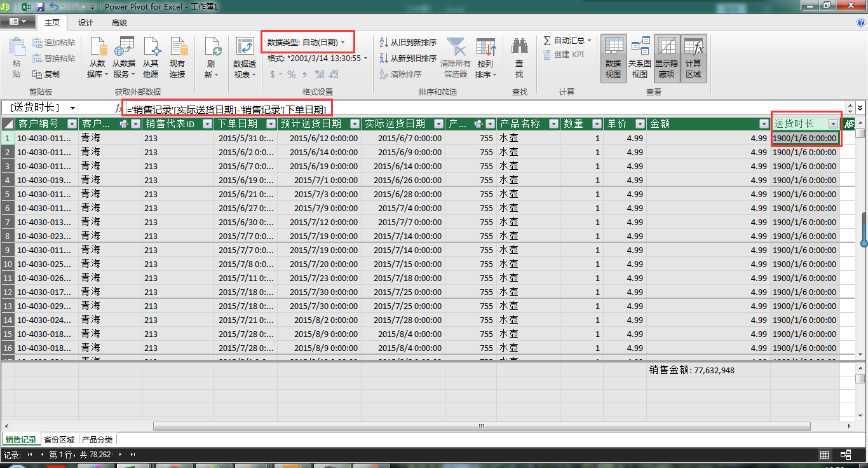Screen dimensions: 868x468
Task: Open filter dropdown for 实际送货日期 column
Action: pyautogui.click(x=438, y=124)
